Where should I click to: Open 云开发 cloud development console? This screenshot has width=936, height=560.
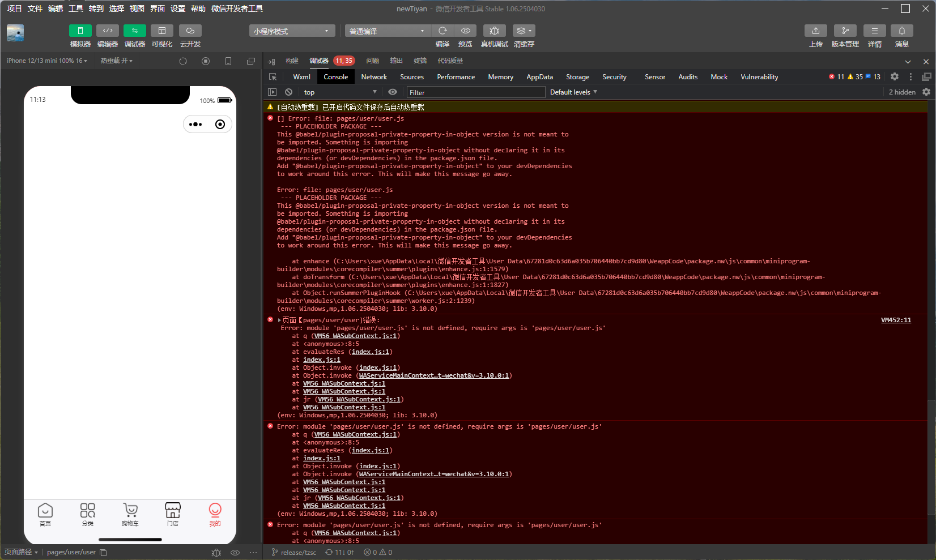(190, 31)
